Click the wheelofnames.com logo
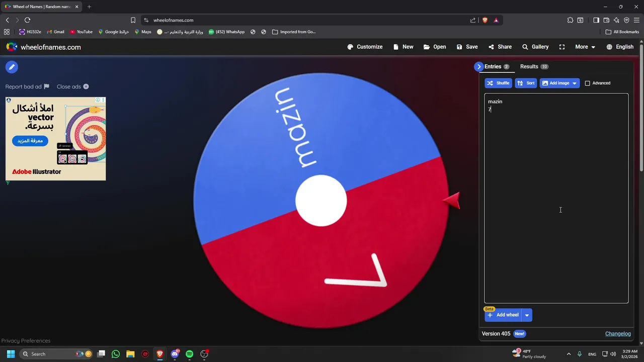 point(43,47)
